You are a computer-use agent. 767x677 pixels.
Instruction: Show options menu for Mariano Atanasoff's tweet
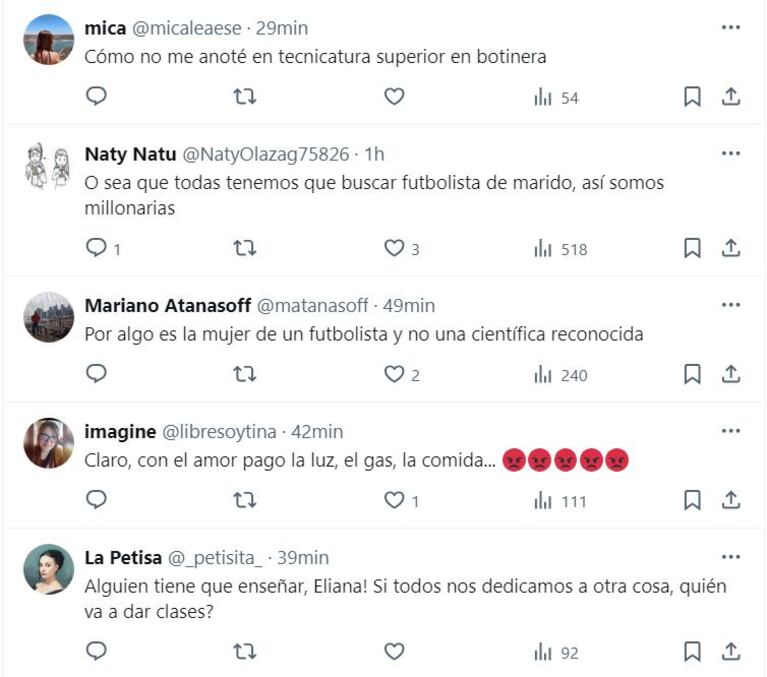pyautogui.click(x=731, y=305)
